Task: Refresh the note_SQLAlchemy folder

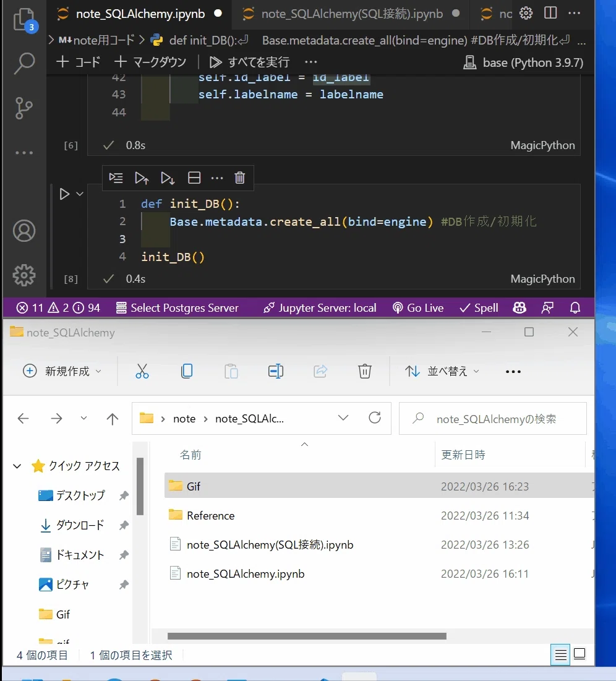Action: tap(375, 418)
